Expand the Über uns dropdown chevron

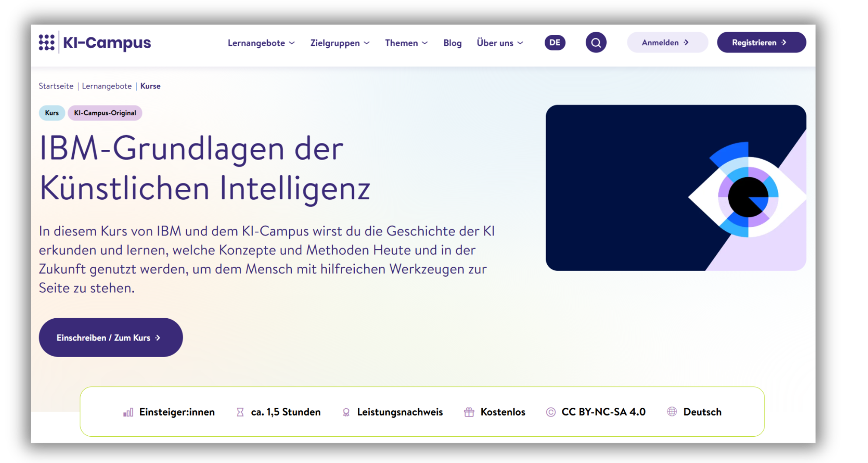click(520, 43)
